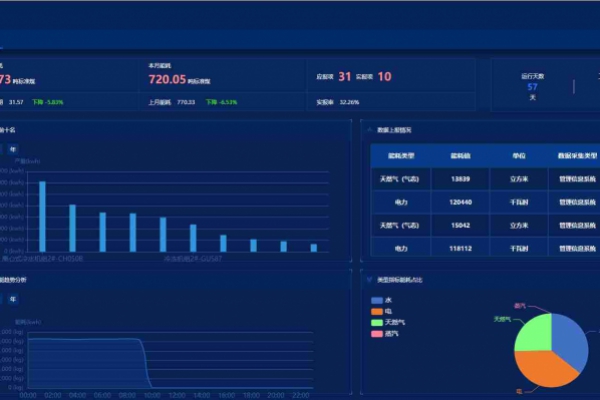The image size is (600, 400).
Task: Select the 年 tab in trend analysis panel
Action: (12, 298)
